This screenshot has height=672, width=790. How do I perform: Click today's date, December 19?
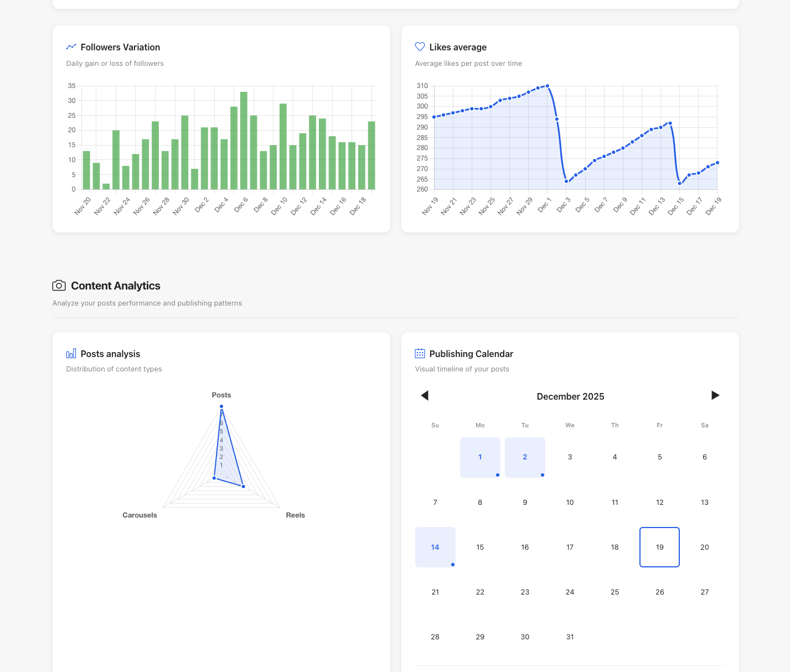point(659,547)
